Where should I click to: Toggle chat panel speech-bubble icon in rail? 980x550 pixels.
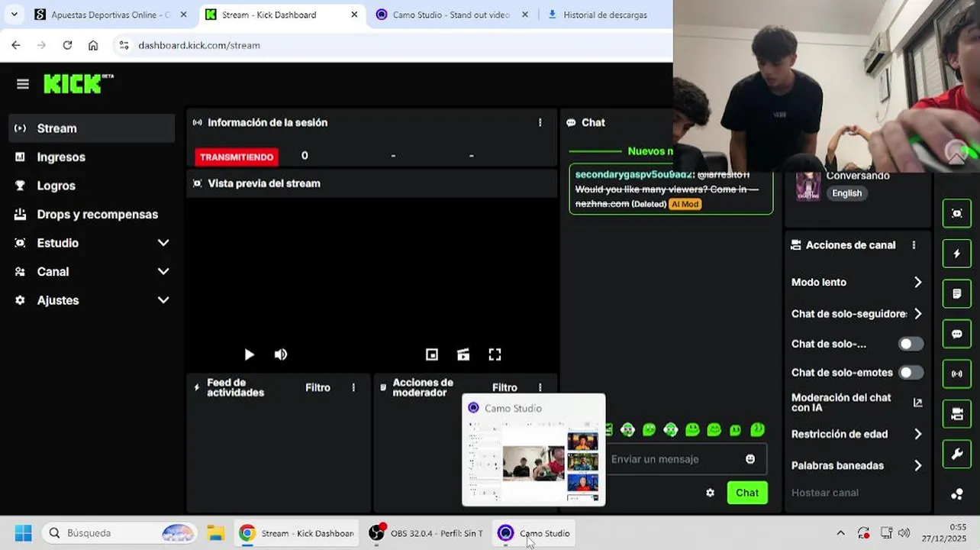(956, 334)
